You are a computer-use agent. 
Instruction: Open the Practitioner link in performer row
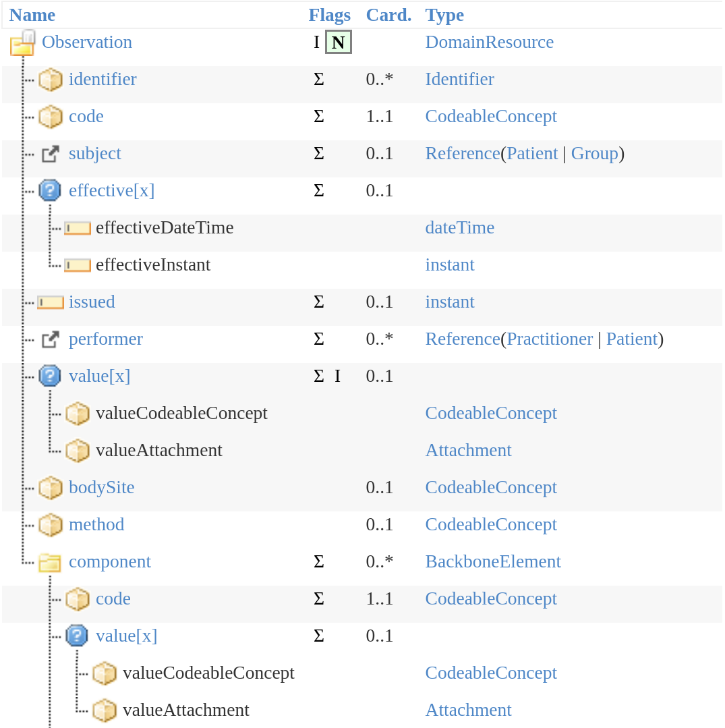pyautogui.click(x=550, y=339)
